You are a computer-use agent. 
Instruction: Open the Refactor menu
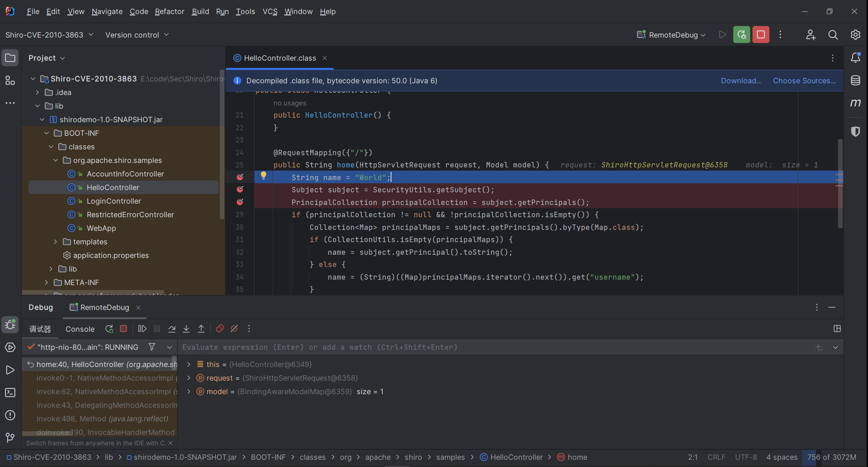[x=170, y=11]
